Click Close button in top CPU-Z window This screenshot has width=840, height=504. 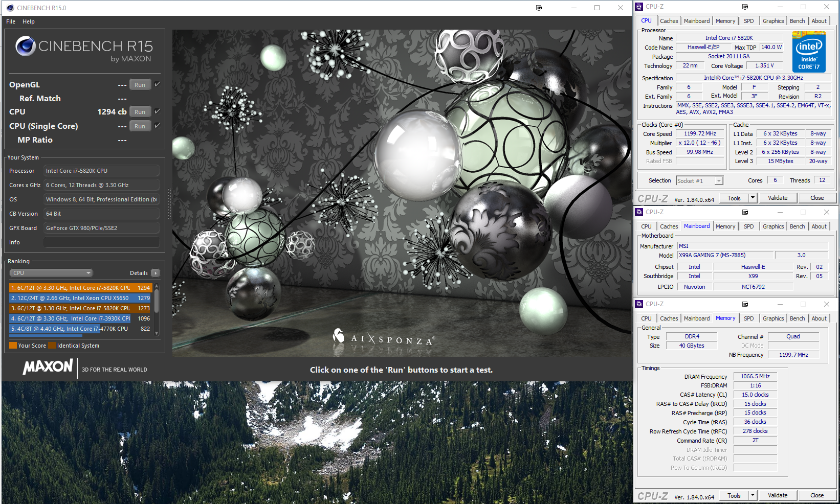tap(817, 198)
